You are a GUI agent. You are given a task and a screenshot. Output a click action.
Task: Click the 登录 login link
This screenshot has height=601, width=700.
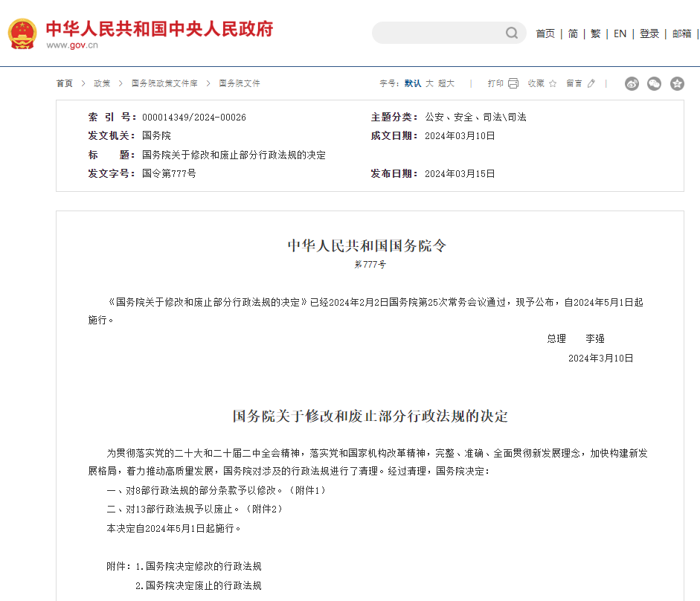[x=649, y=33]
